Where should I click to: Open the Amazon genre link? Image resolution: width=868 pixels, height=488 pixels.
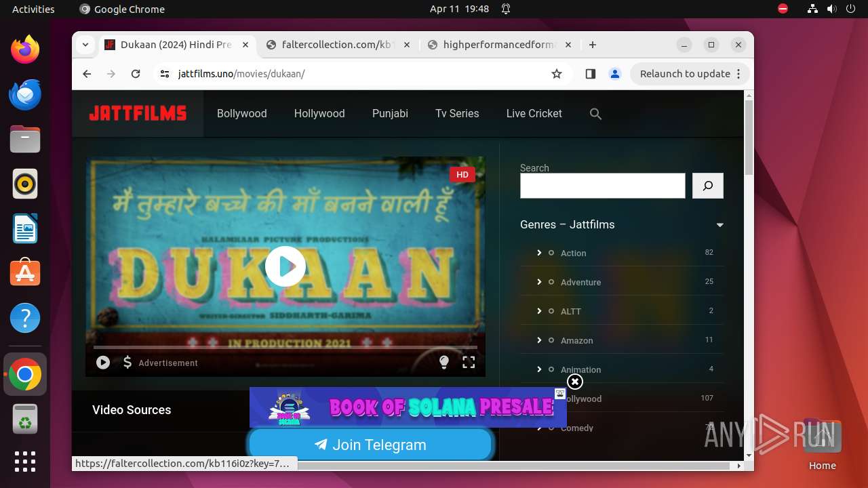[x=576, y=340]
